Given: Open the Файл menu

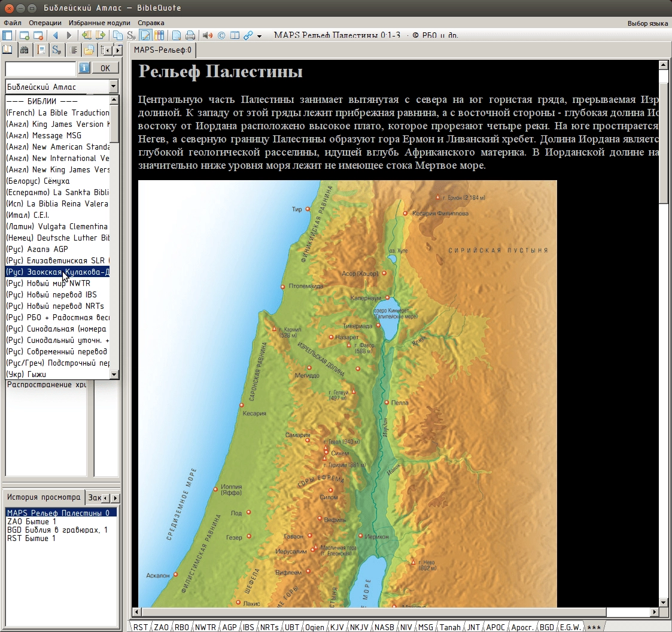Looking at the screenshot, I should (13, 23).
